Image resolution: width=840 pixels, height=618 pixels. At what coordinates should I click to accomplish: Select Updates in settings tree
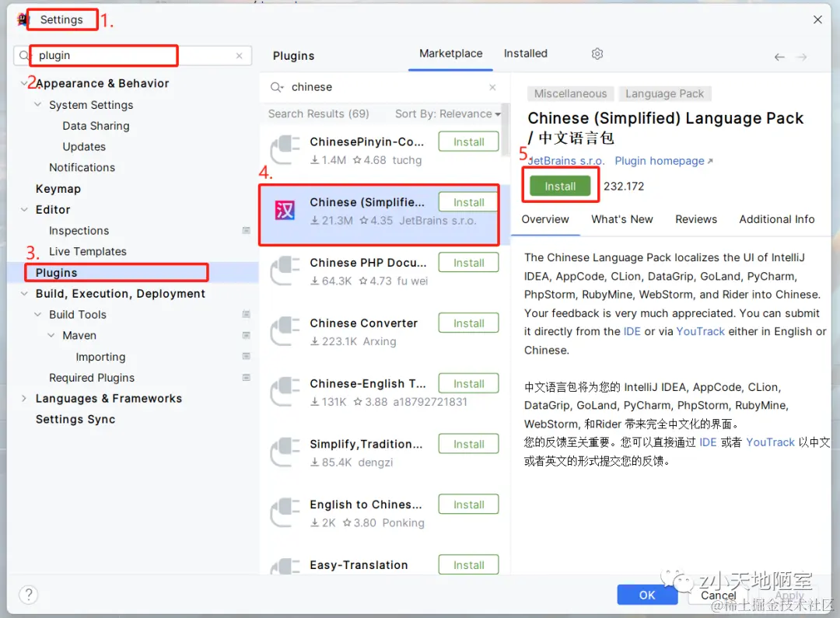(x=84, y=147)
